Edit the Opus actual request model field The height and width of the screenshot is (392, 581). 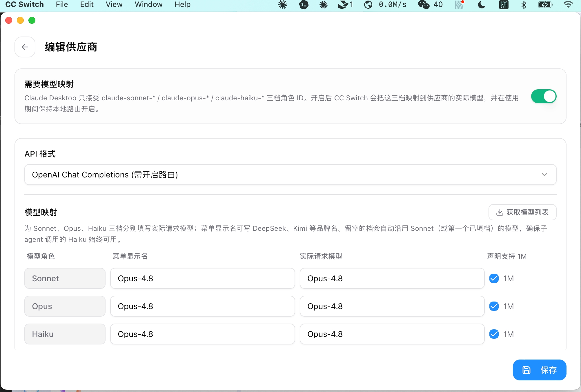point(392,306)
